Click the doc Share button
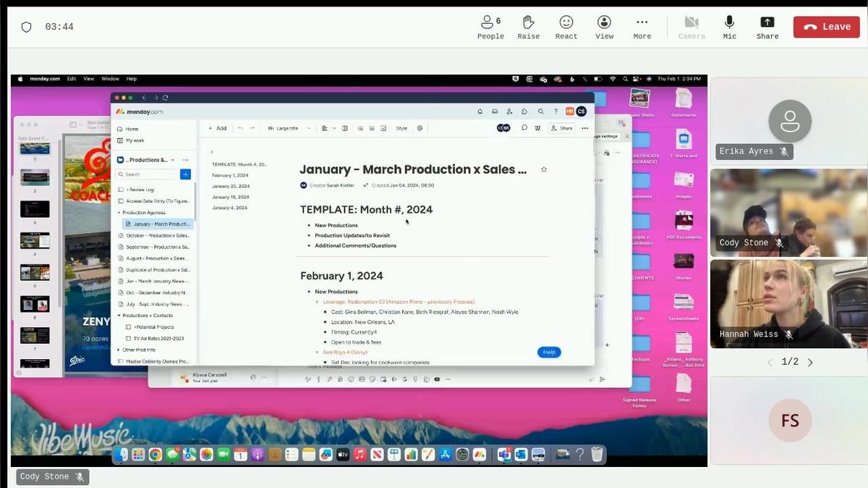Image resolution: width=868 pixels, height=488 pixels. (x=561, y=128)
